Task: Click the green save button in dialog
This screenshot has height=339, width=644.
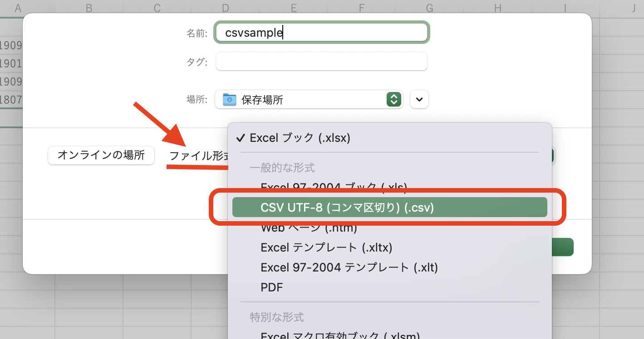Action: coord(563,247)
